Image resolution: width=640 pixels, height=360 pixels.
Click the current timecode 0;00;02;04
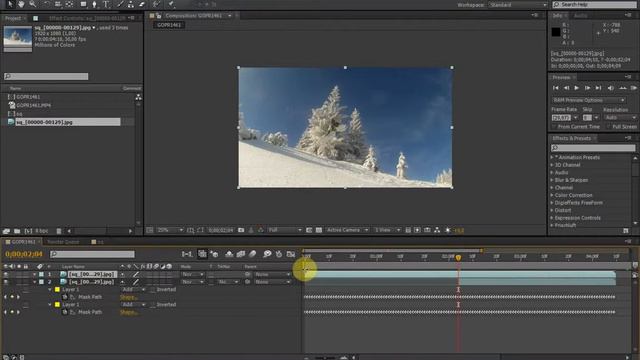tap(24, 254)
